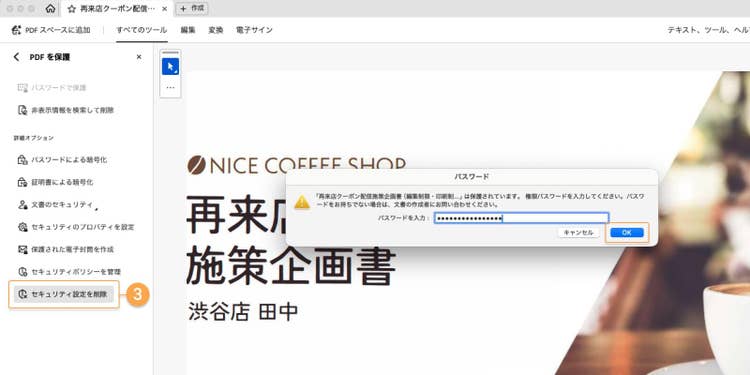Click the icon beside 非表示情報を検索して削除
The image size is (750, 375).
[22, 110]
